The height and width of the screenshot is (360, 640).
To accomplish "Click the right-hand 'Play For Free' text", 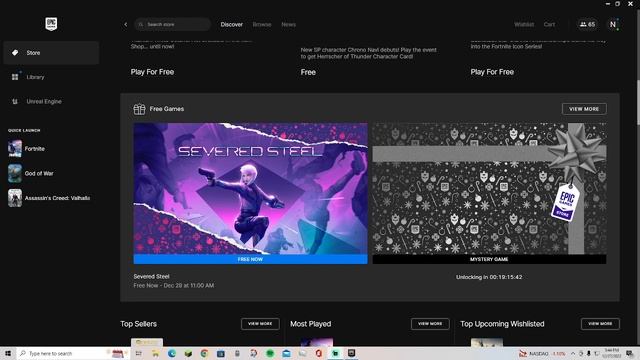I will [492, 72].
